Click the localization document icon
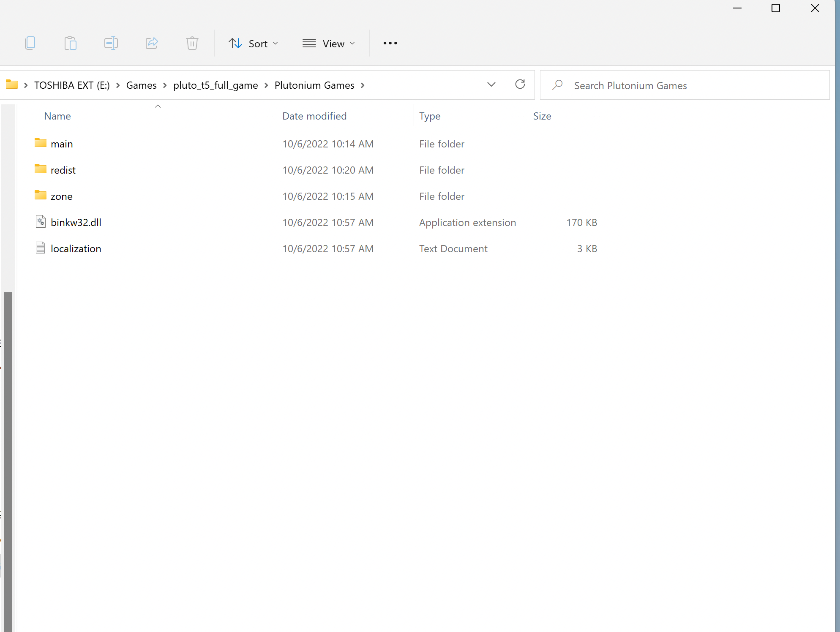Screen dimensions: 840x632 pyautogui.click(x=41, y=248)
